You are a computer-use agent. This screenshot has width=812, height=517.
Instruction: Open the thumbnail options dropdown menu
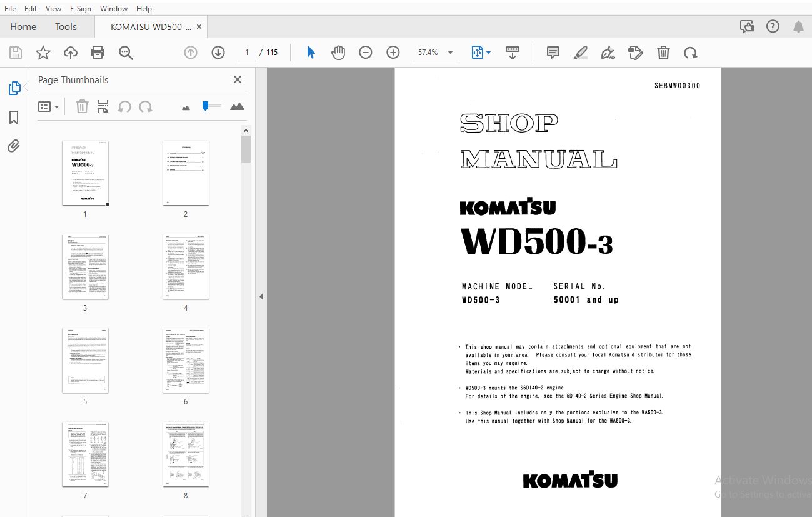pyautogui.click(x=48, y=106)
